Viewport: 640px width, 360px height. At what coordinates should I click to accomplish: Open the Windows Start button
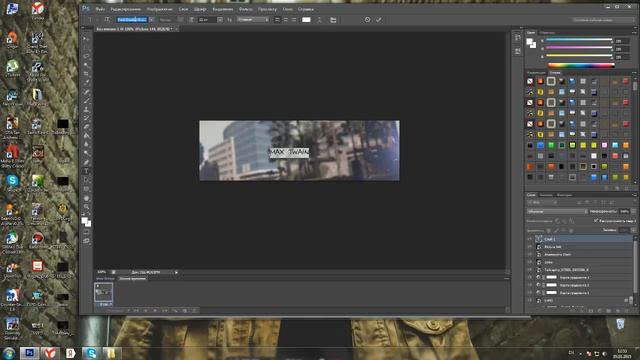point(9,353)
